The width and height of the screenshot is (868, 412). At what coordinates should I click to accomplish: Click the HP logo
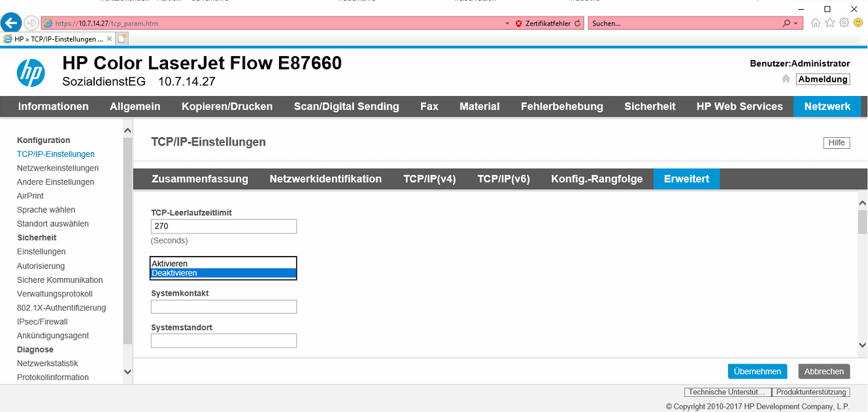click(31, 72)
